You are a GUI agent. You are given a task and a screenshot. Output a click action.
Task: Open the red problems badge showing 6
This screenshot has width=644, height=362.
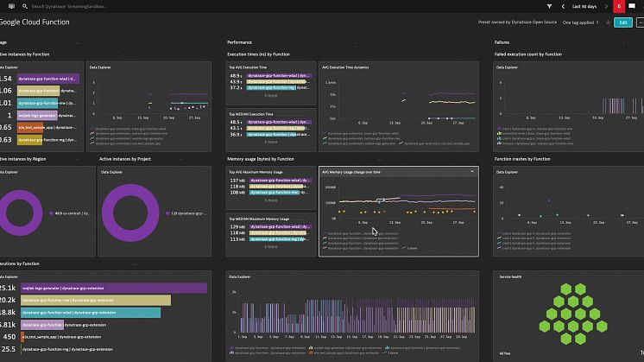click(619, 6)
